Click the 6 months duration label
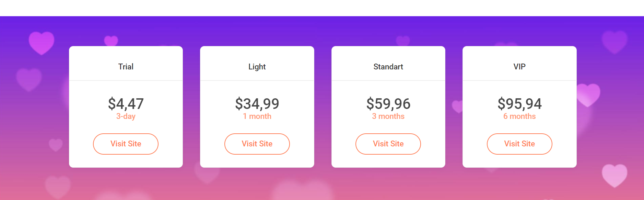Viewport: 644px width, 200px height. point(519,116)
